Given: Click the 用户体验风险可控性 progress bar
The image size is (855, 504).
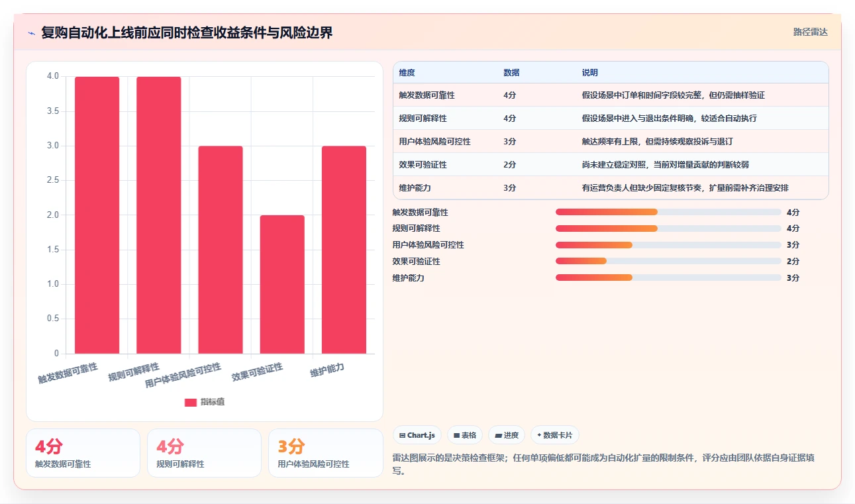Looking at the screenshot, I should 668,245.
